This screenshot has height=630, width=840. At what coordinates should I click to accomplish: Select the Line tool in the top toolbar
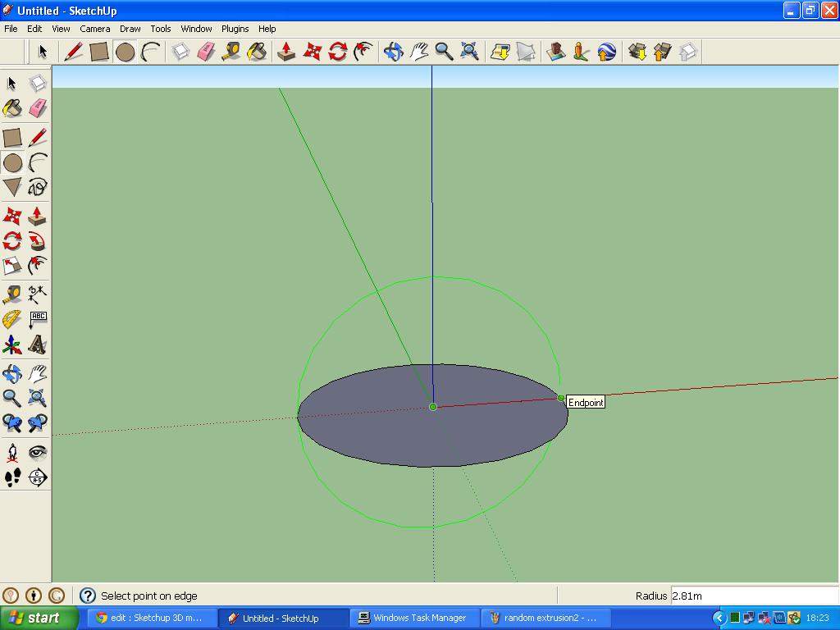point(73,51)
